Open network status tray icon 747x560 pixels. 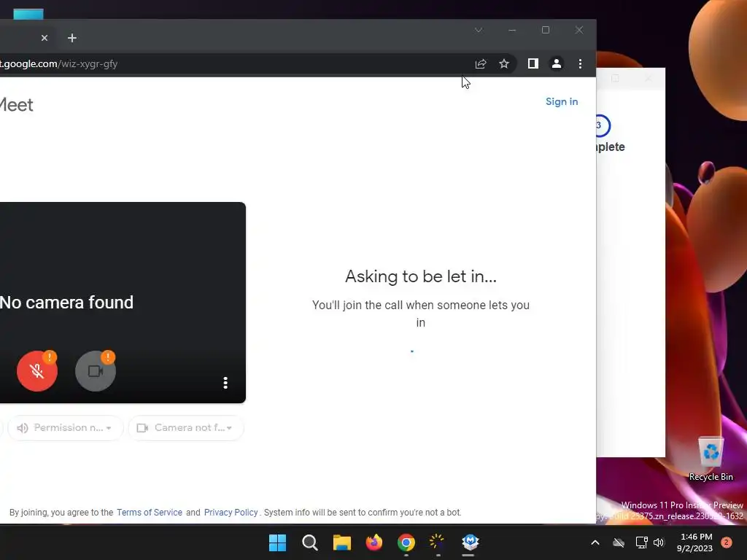click(x=641, y=542)
